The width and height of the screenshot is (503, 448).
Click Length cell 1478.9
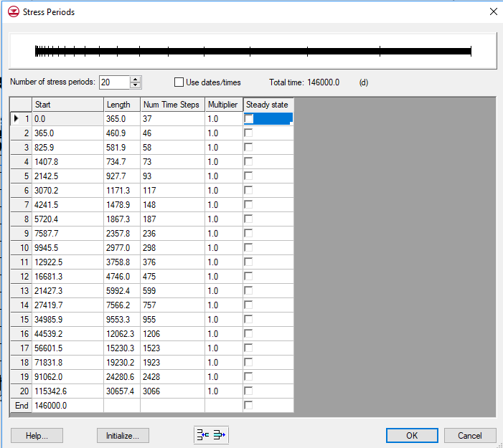[x=122, y=204]
